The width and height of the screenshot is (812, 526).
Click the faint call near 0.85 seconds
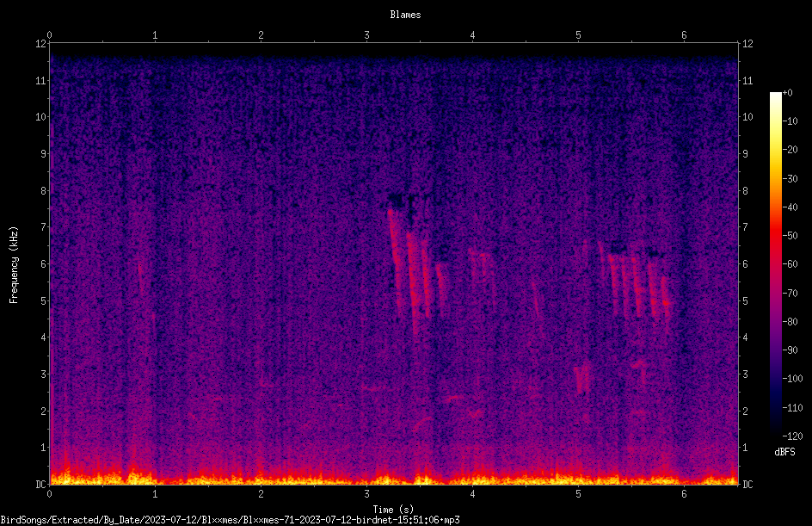(140, 275)
